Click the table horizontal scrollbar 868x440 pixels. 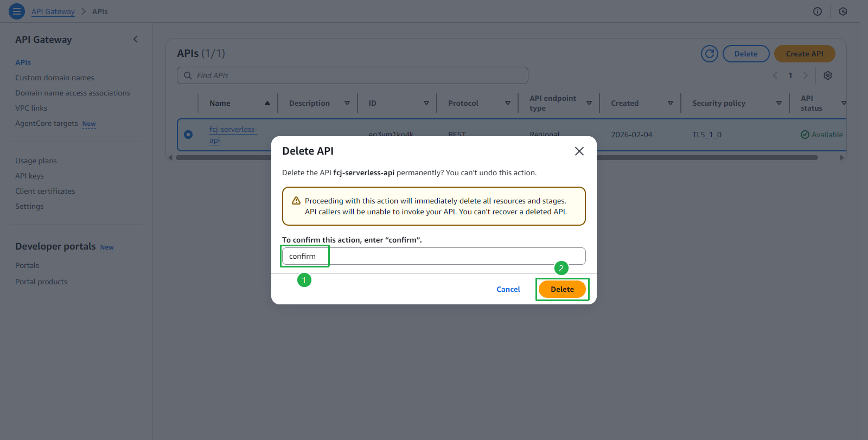point(496,158)
